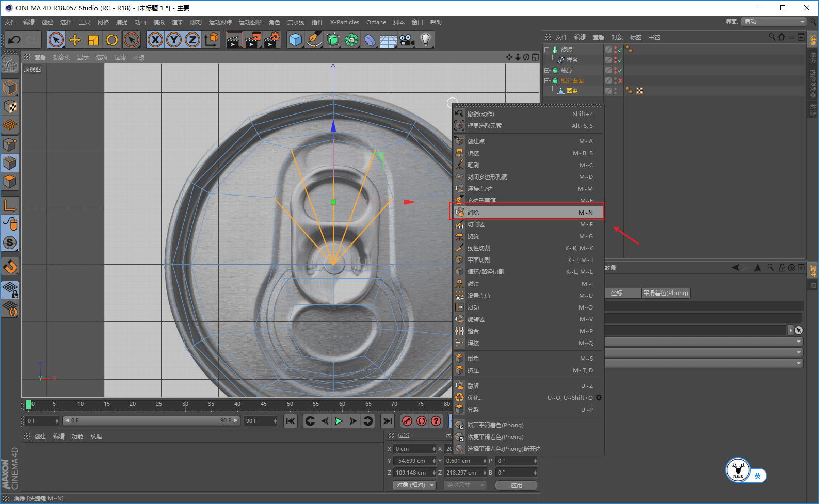819x504 pixels.
Task: Toggle X axis lock
Action: pyautogui.click(x=155, y=40)
